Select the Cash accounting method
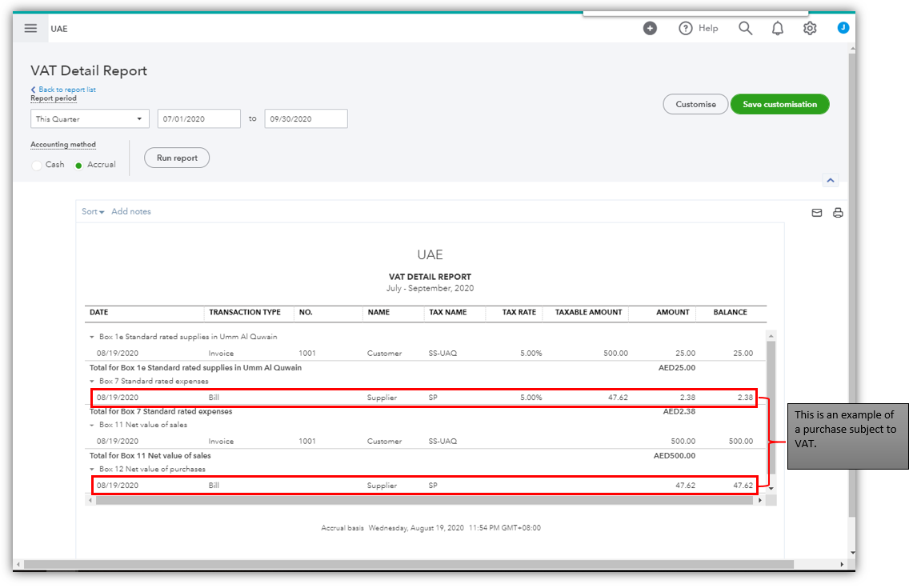Screen dimensions: 921x588 coord(37,165)
